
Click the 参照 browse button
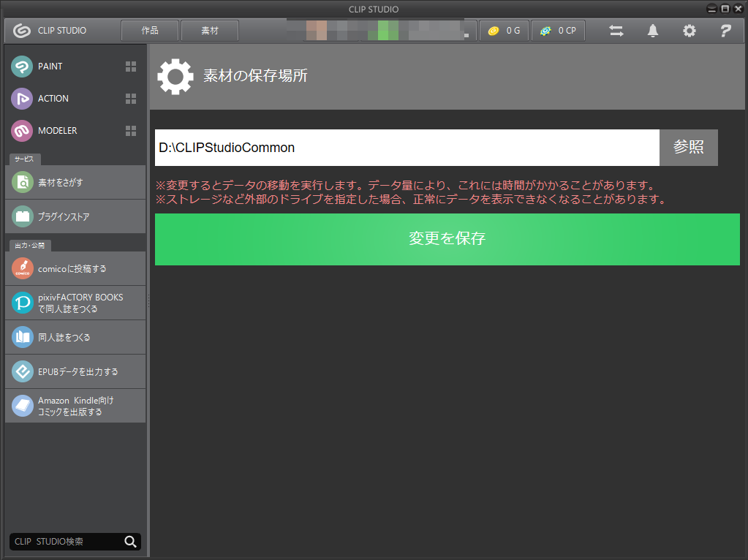click(x=688, y=148)
